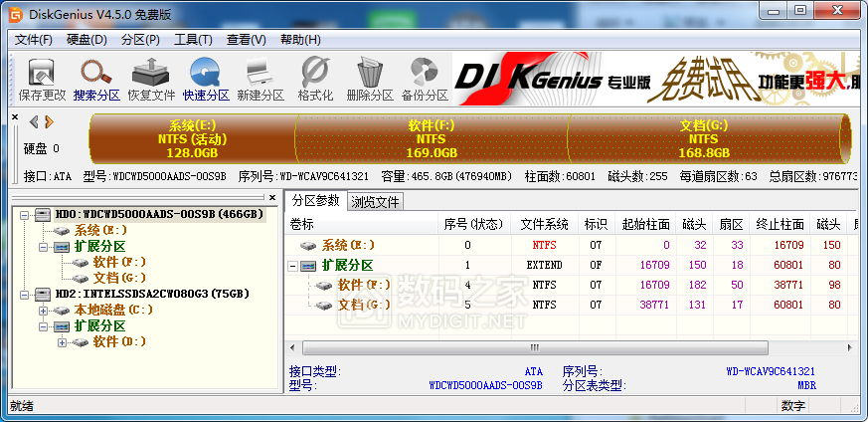
Task: Click the 卷标 column header
Action: click(x=362, y=224)
